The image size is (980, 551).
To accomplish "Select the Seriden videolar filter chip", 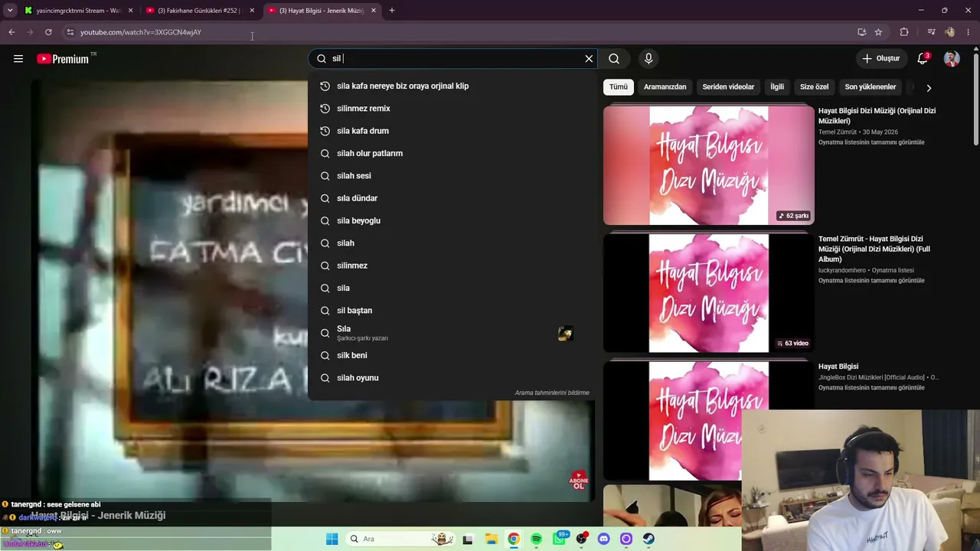I will point(728,87).
